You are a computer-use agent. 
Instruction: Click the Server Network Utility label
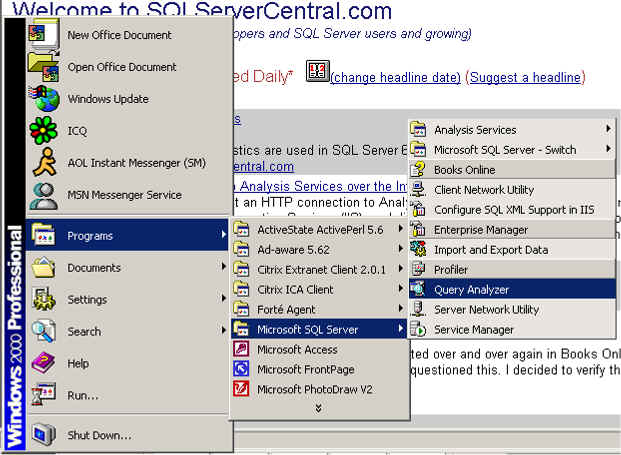pyautogui.click(x=486, y=309)
